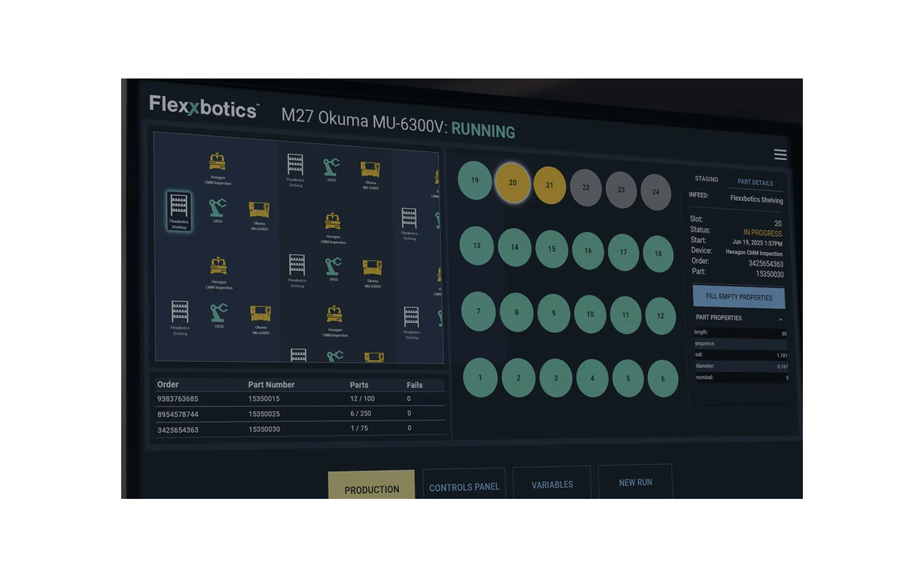
Task: Select slot 1 circle
Action: pos(480,377)
